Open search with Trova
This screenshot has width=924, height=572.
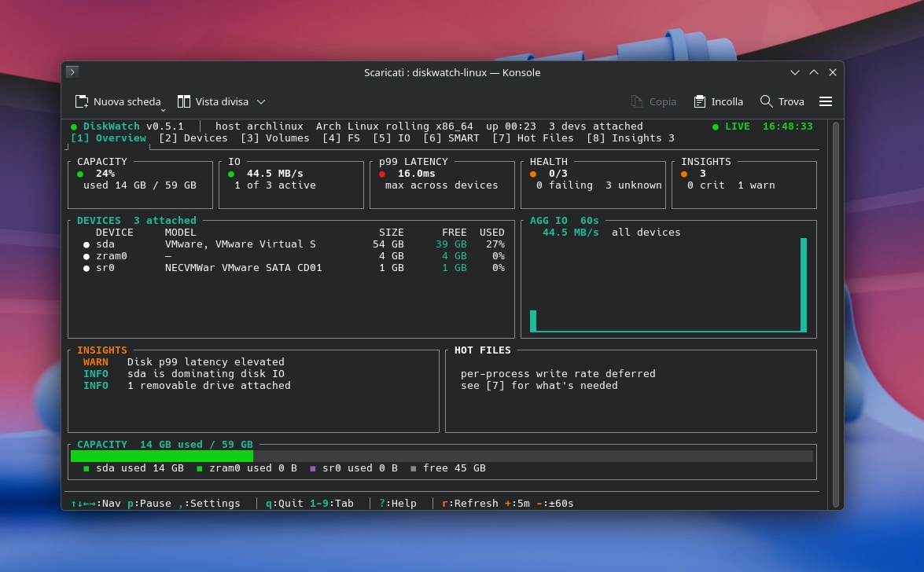[782, 102]
